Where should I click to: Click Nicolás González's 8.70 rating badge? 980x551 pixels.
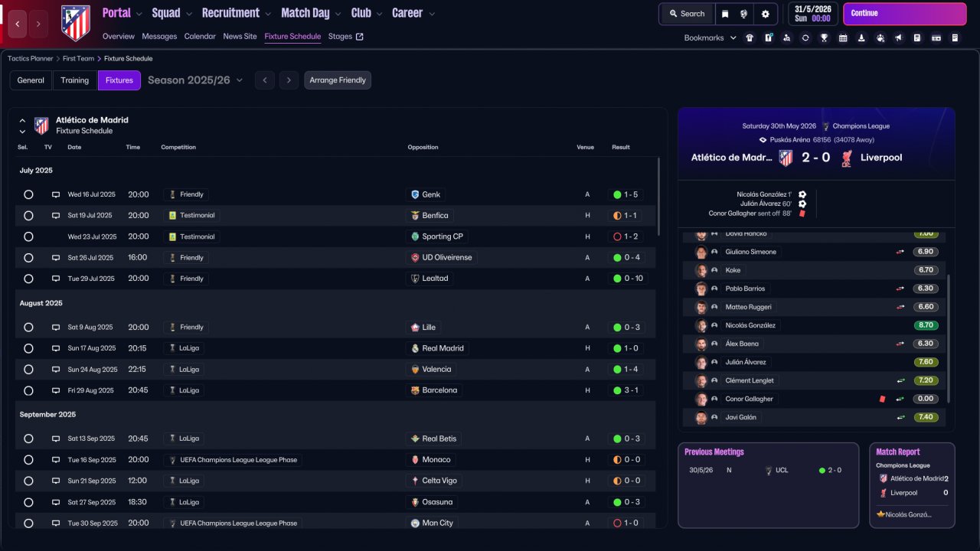926,325
